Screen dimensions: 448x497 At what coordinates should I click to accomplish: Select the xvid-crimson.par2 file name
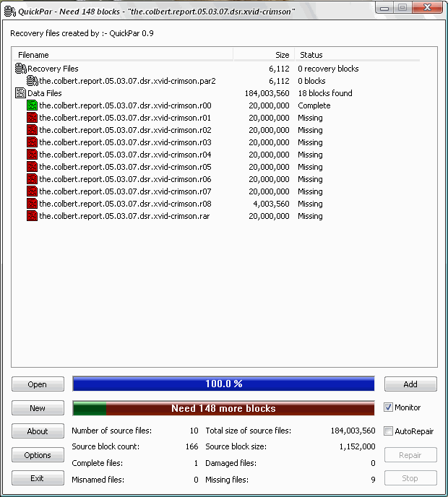click(x=127, y=81)
